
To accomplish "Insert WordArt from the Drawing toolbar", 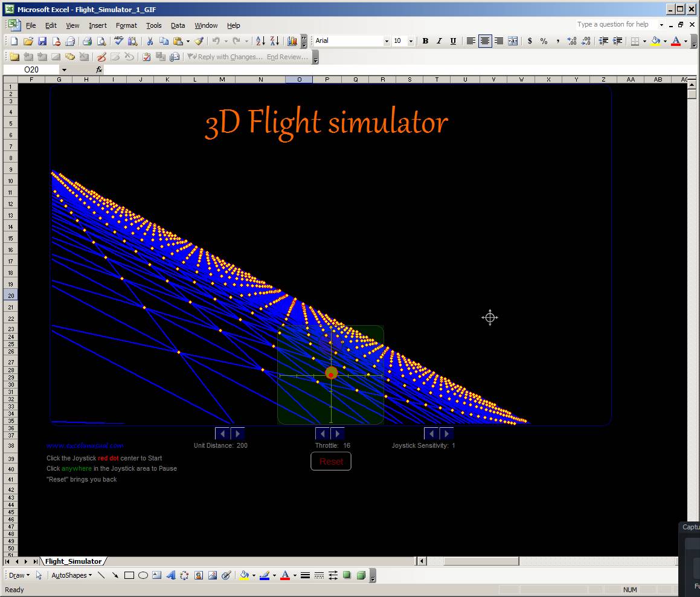I will [170, 575].
